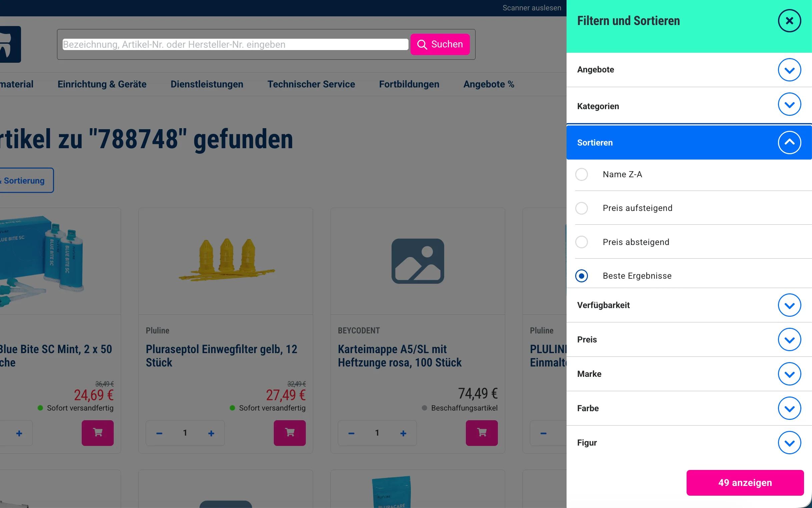The image size is (812, 508).
Task: Select Preis aufsteigend sorting
Action: (x=581, y=208)
